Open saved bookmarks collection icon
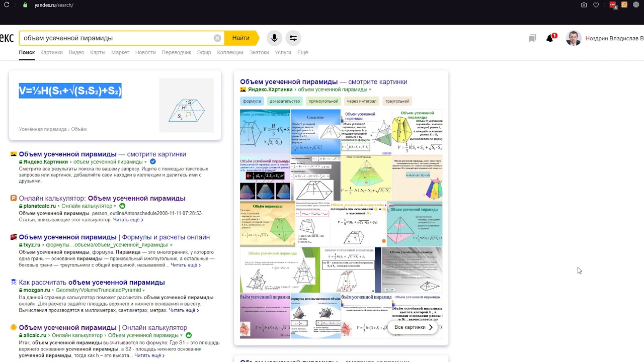This screenshot has width=644, height=362. coord(532,39)
